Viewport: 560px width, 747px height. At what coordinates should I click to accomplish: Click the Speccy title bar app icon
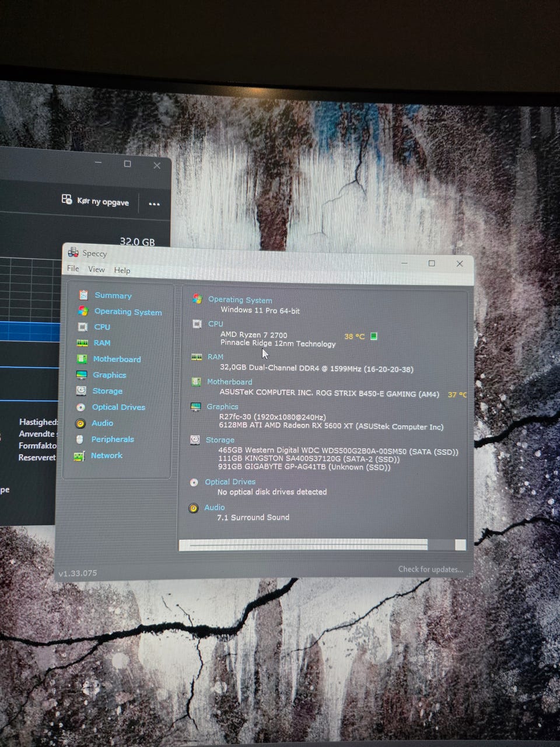(73, 252)
